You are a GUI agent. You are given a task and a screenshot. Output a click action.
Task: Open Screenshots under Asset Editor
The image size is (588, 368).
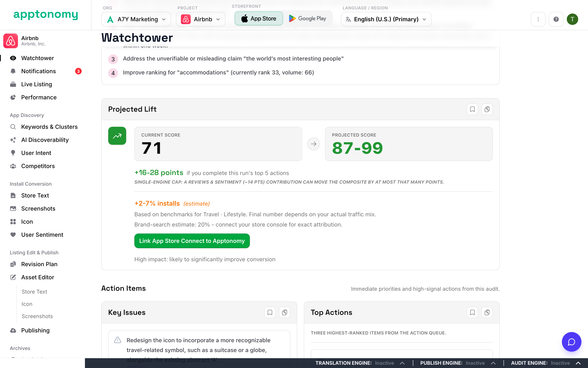coord(37,316)
